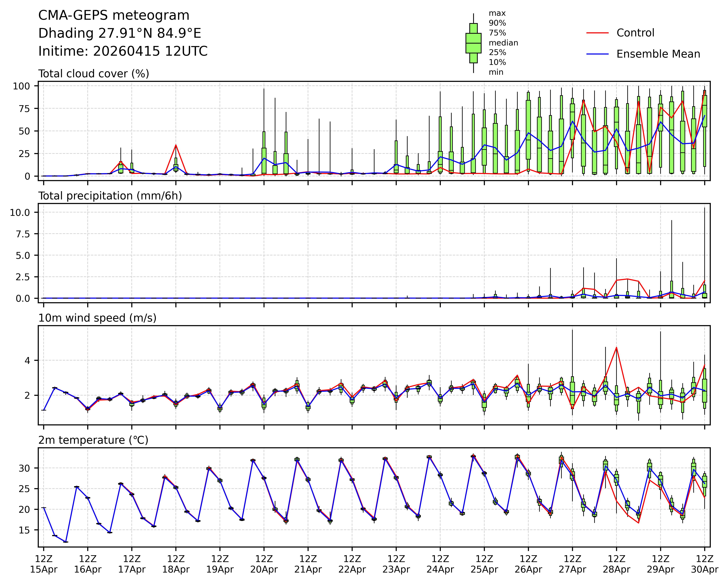Click the Control legend label
The image size is (728, 584).
tap(635, 33)
